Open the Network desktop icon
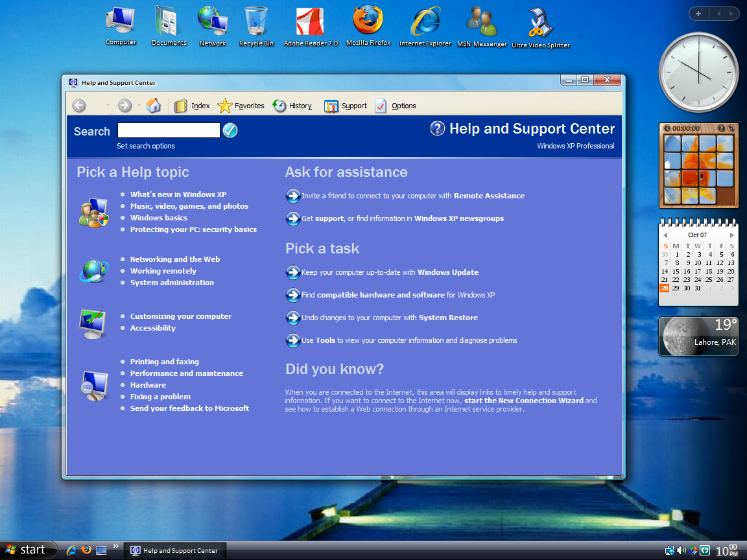This screenshot has height=560, width=747. click(x=213, y=25)
